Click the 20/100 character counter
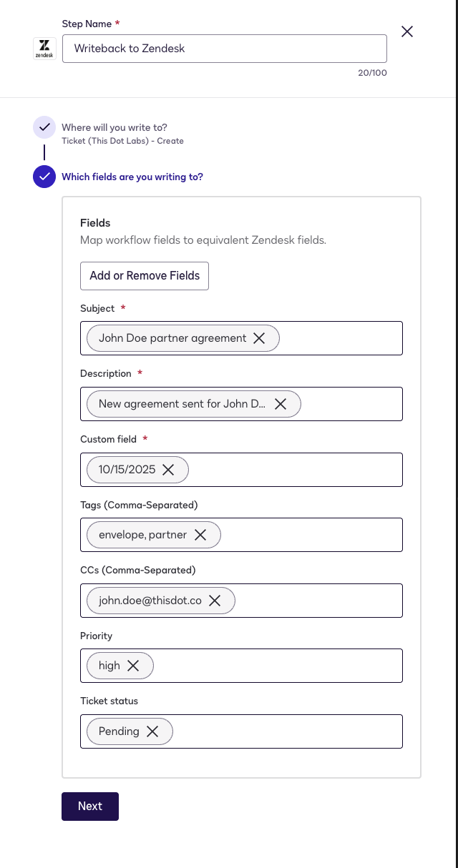Image resolution: width=458 pixels, height=868 pixels. click(x=371, y=72)
